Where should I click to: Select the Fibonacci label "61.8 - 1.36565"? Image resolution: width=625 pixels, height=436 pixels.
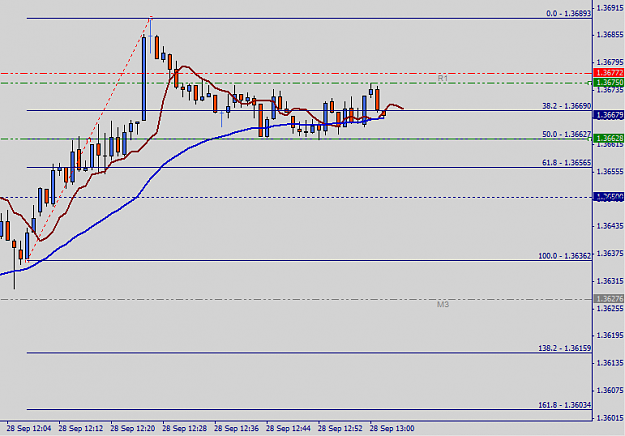point(566,163)
